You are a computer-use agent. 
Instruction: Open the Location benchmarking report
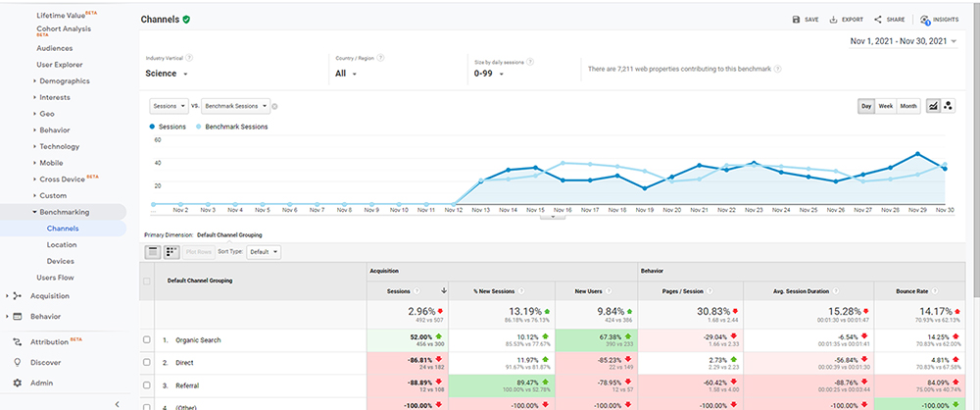(62, 245)
